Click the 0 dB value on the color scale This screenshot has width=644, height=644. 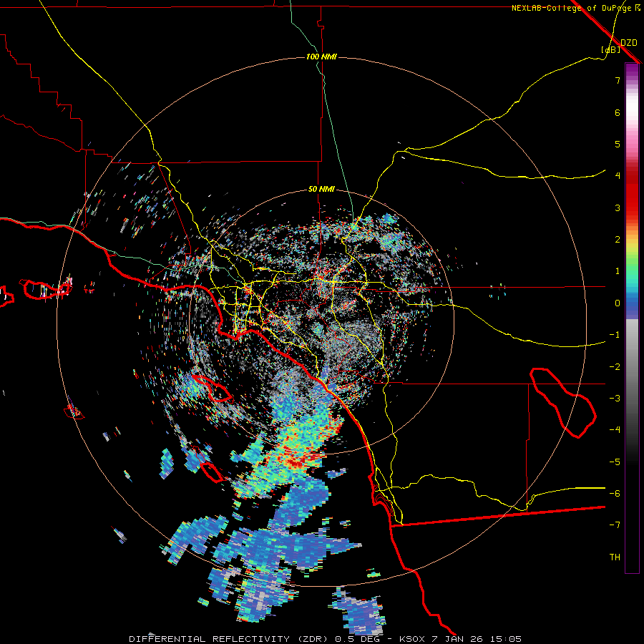pyautogui.click(x=618, y=303)
